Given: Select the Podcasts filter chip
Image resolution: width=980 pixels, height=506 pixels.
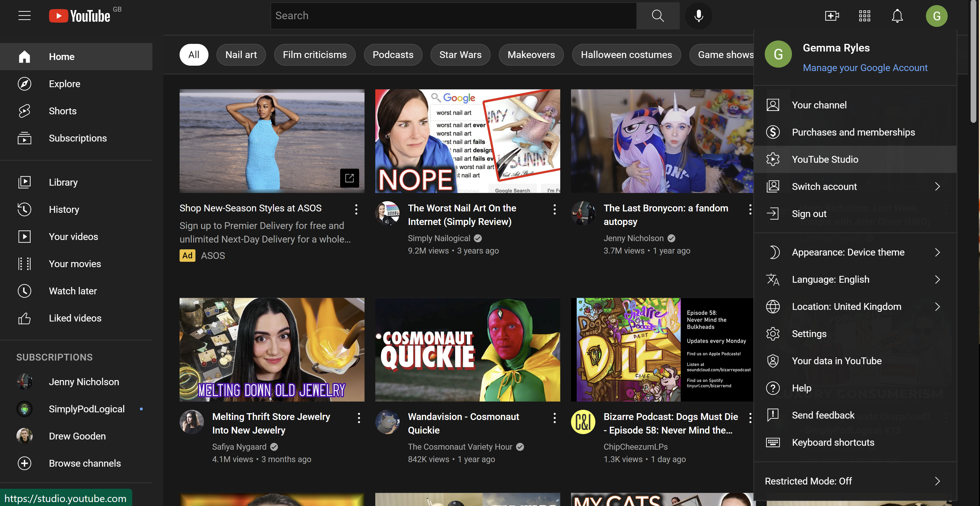Looking at the screenshot, I should click(x=393, y=55).
